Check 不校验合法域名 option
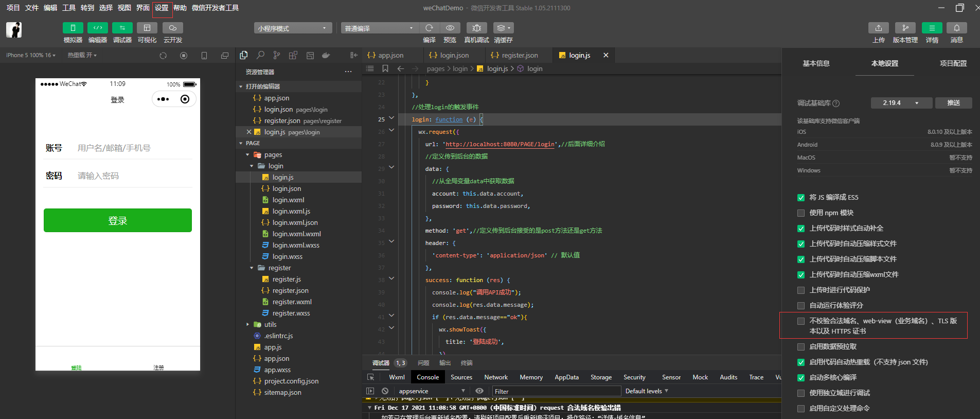 [x=801, y=321]
